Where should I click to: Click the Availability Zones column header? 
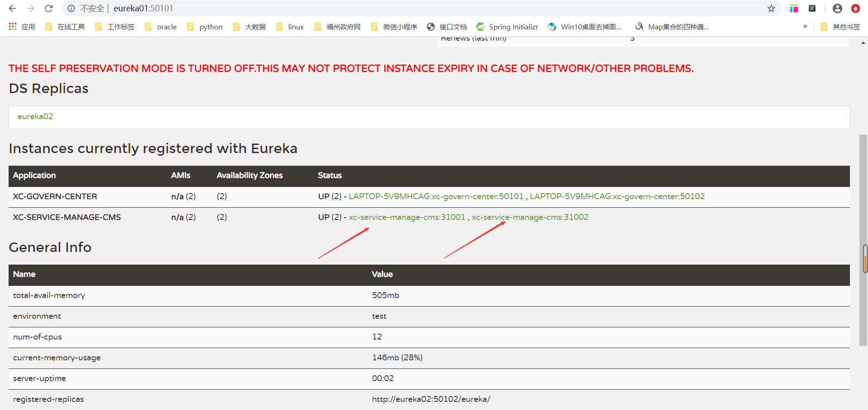point(250,175)
